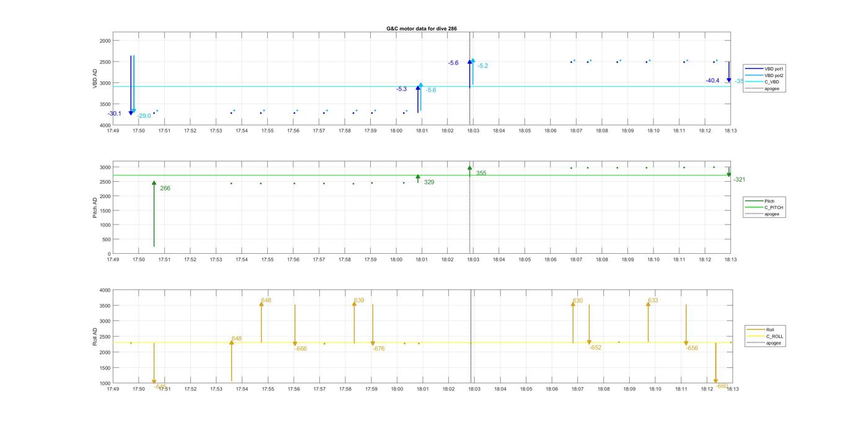868x430 pixels.
Task: Click the "18:13" tick on the Roll time axis
Action: tap(732, 389)
